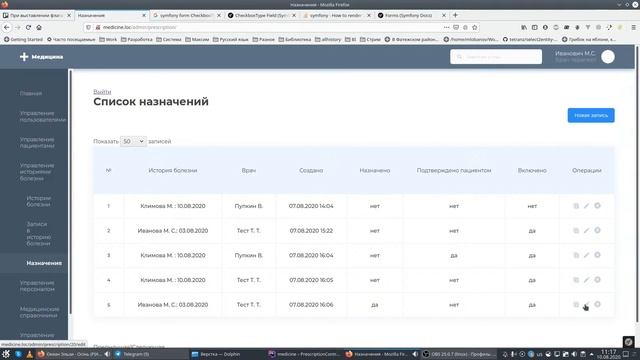Edit prescription row 1 with the pencil icon

(x=587, y=206)
